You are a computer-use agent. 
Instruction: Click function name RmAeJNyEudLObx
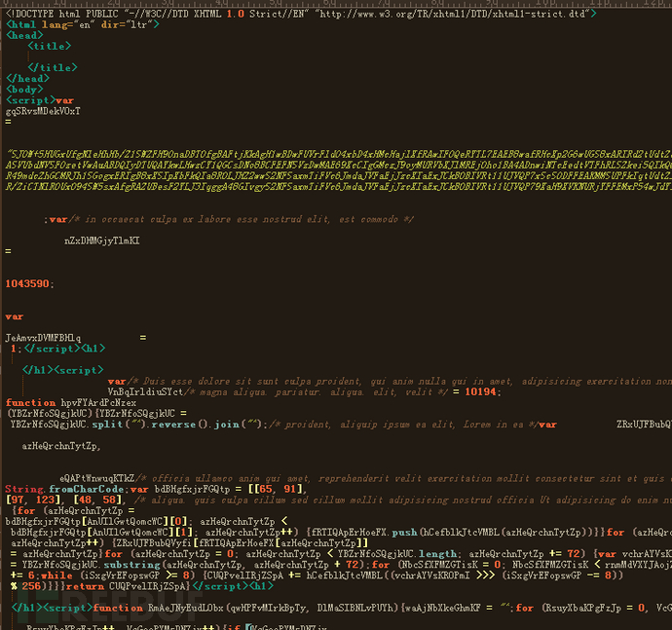pos(186,609)
